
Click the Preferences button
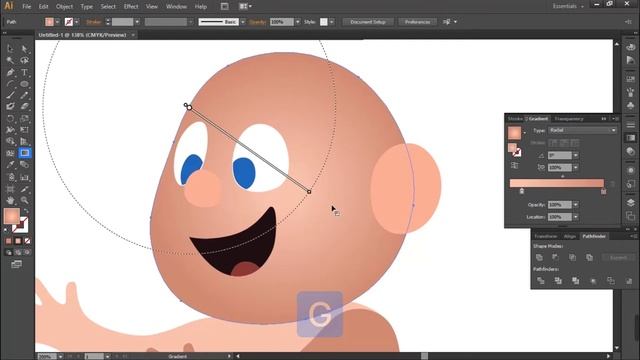point(417,22)
